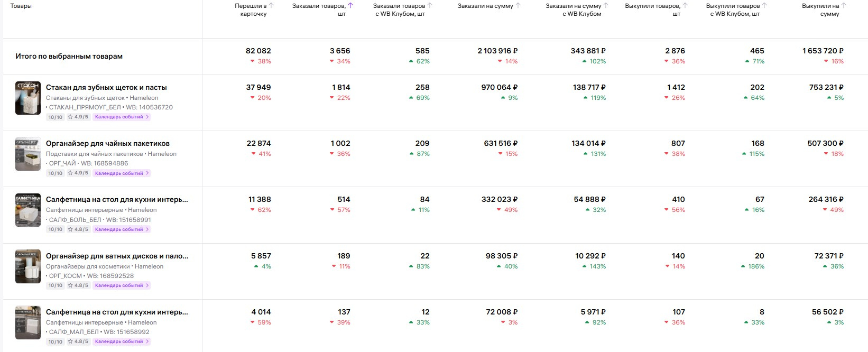
Task: Open the star rating 4.8/5 badge for САЛФ_БОЛЬ_БЕЛ
Action: click(78, 229)
